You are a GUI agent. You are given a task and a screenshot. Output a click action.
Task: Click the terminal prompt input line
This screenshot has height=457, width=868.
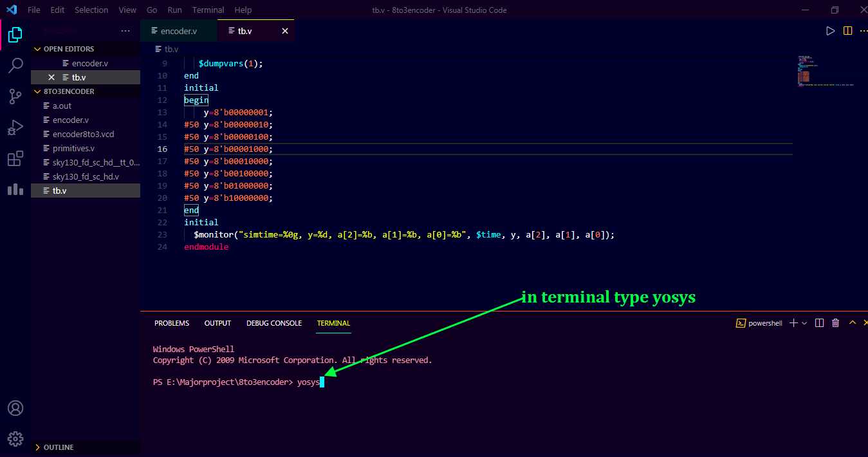[238, 382]
